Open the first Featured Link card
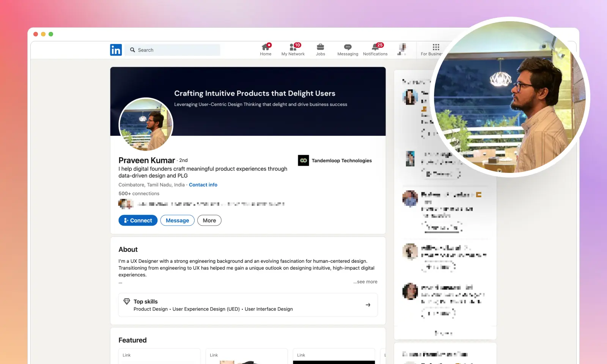Screen dimensions: 607x364 pyautogui.click(x=159, y=356)
